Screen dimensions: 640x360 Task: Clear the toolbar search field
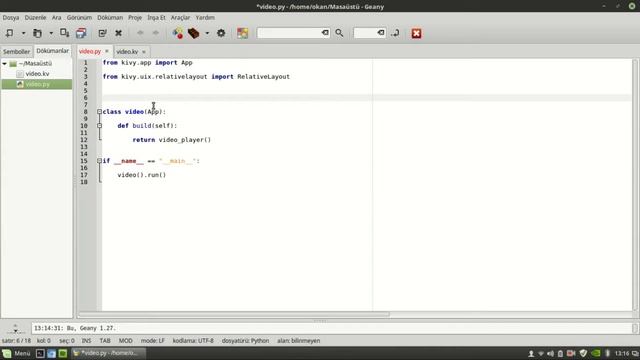pyautogui.click(x=325, y=33)
